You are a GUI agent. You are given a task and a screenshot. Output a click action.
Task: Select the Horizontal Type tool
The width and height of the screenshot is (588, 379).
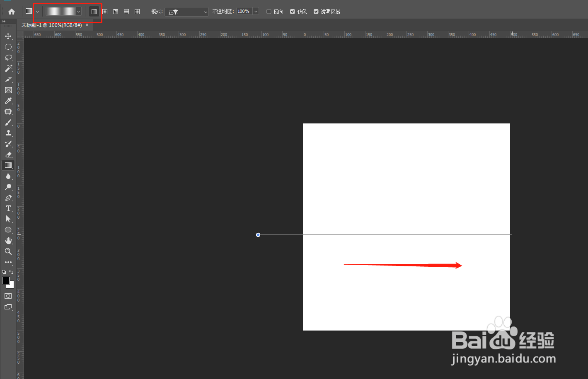click(x=8, y=208)
